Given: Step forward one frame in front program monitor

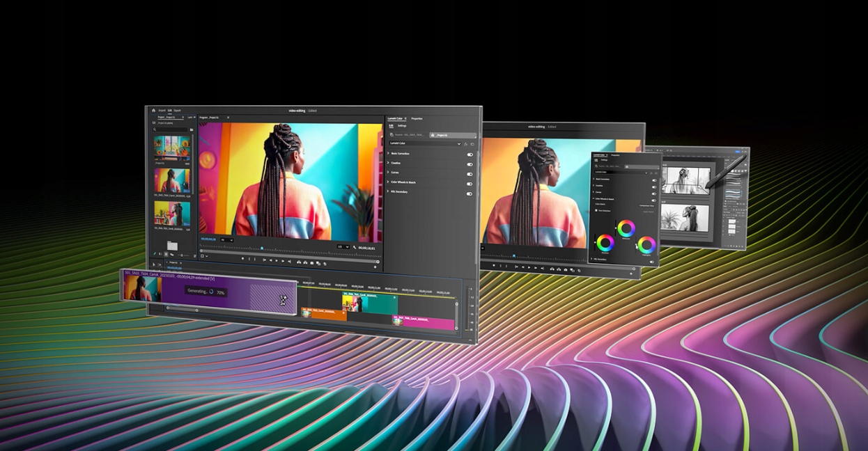Looking at the screenshot, I should [281, 261].
